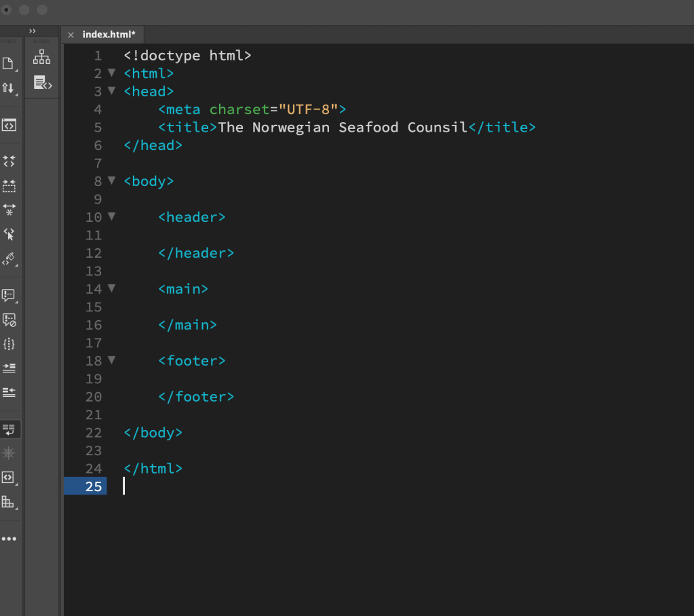Collapse the footer tag fold arrow

pyautogui.click(x=112, y=360)
